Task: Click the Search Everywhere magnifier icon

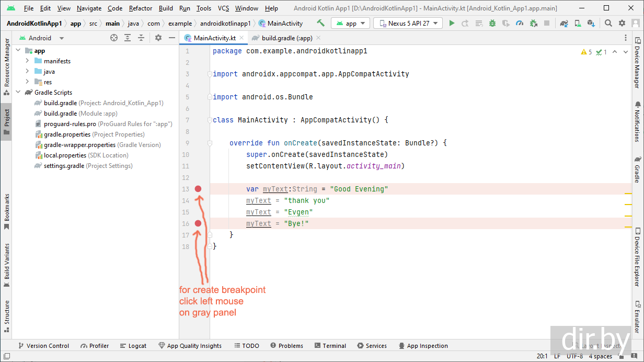Action: pos(608,23)
